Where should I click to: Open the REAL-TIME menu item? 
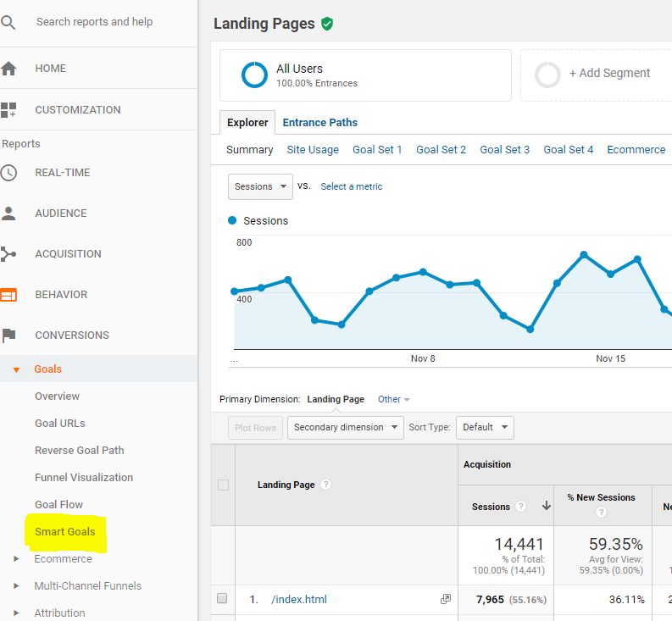tap(63, 173)
